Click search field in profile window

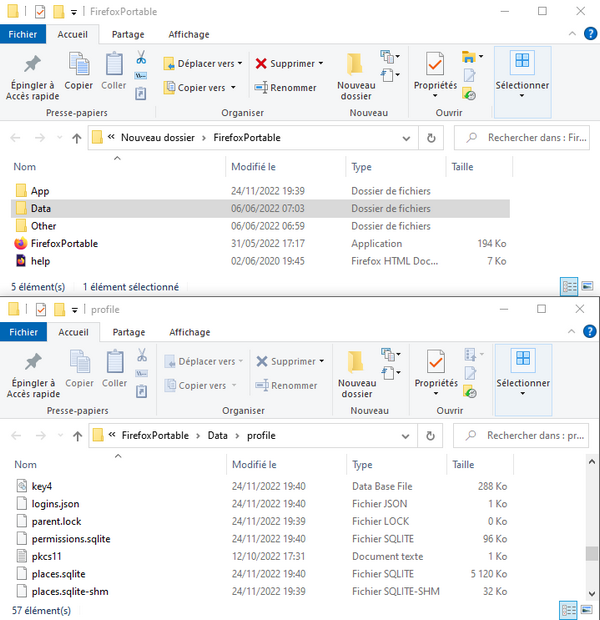click(x=521, y=436)
